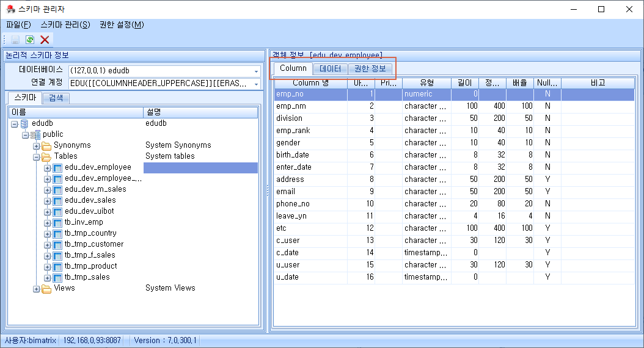Image resolution: width=644 pixels, height=348 pixels.
Task: Select the emp_nm column row
Action: 454,106
